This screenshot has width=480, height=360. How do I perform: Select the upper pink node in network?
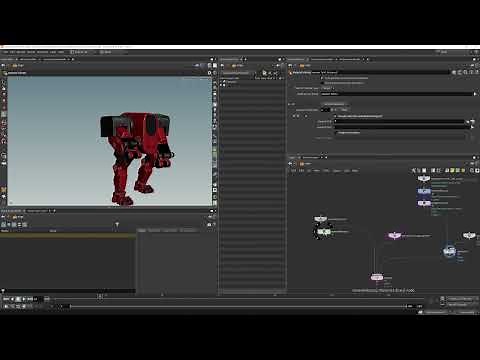click(394, 236)
